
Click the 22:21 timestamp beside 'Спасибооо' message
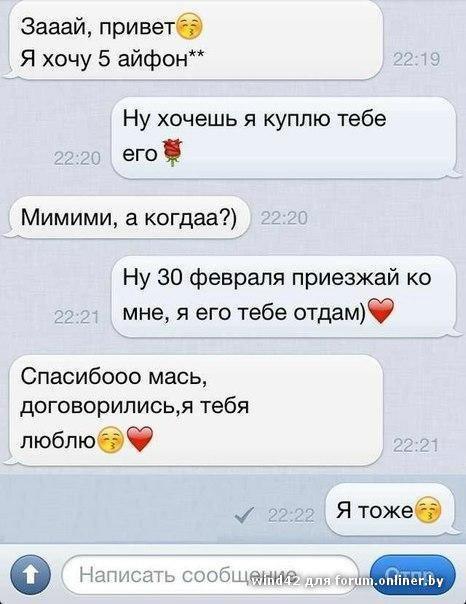tap(416, 446)
